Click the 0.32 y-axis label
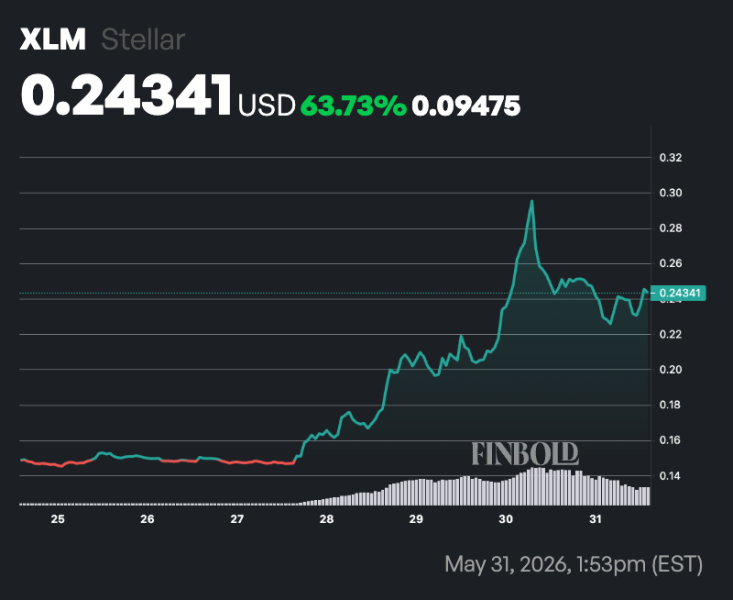 click(x=670, y=158)
